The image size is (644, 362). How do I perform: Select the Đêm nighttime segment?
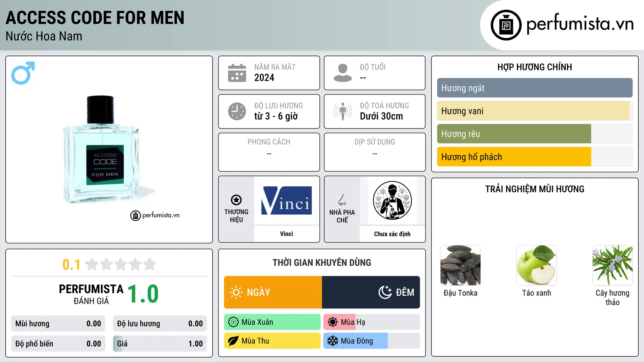coord(371,292)
